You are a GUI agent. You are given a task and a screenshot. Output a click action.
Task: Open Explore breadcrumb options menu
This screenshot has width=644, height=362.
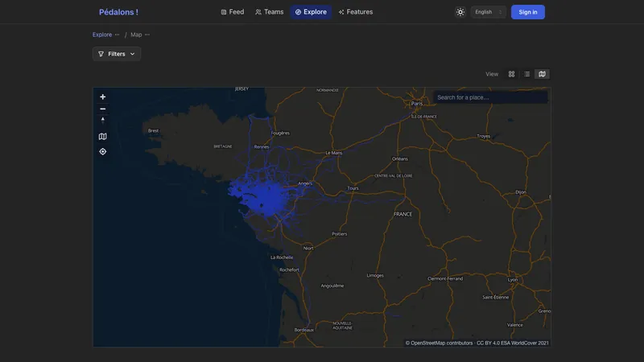118,35
